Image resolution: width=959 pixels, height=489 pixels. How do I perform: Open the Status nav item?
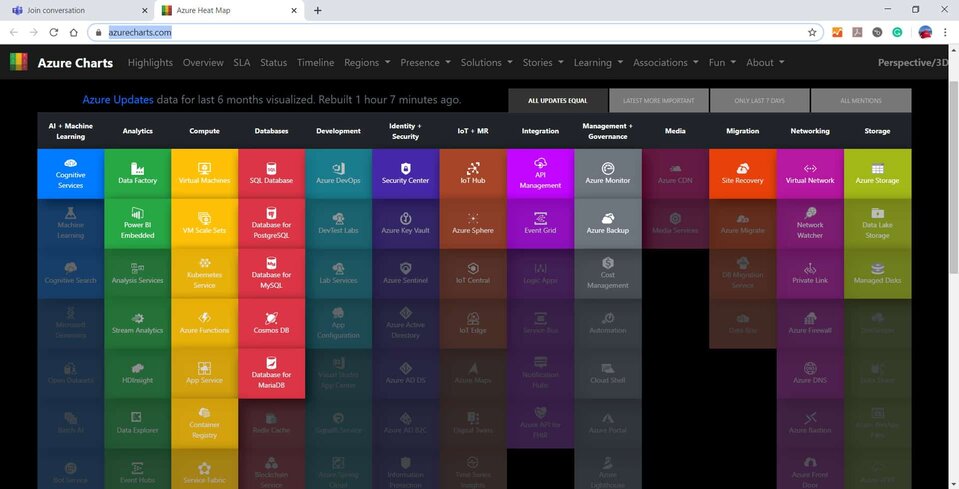tap(273, 62)
